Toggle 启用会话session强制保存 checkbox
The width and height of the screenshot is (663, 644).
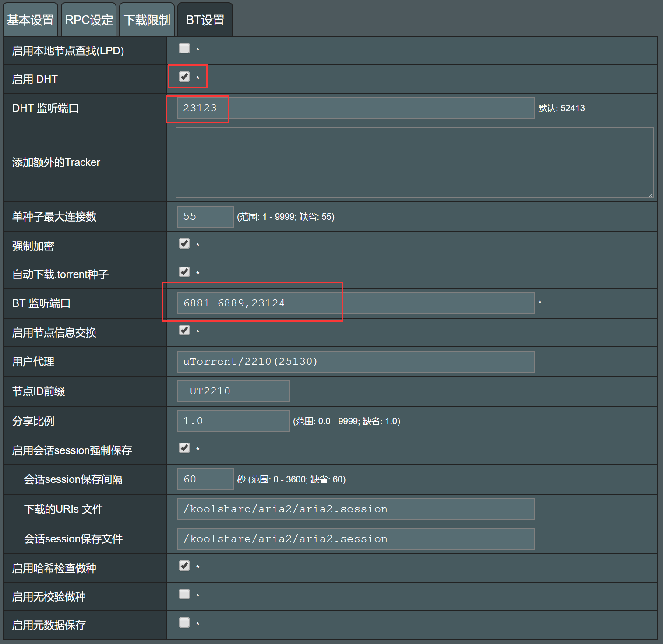184,448
